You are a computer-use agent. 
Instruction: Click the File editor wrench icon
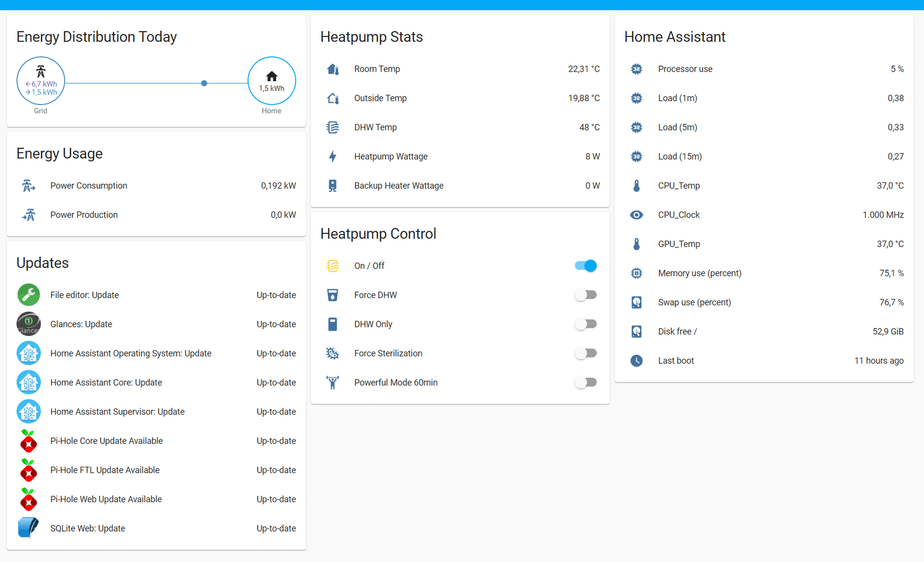[28, 295]
